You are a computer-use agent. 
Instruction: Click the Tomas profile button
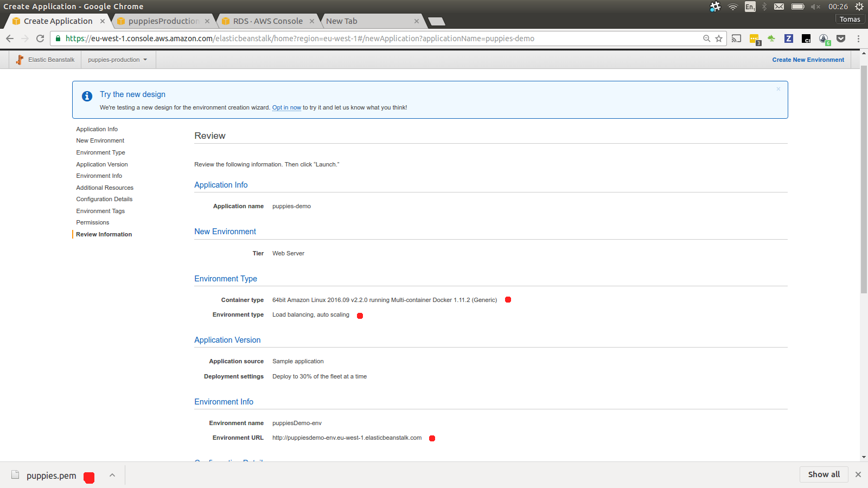(x=850, y=19)
